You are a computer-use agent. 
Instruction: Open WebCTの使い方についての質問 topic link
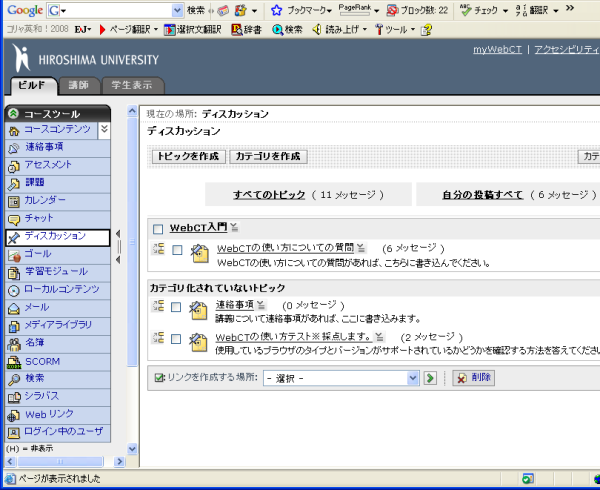pyautogui.click(x=285, y=248)
